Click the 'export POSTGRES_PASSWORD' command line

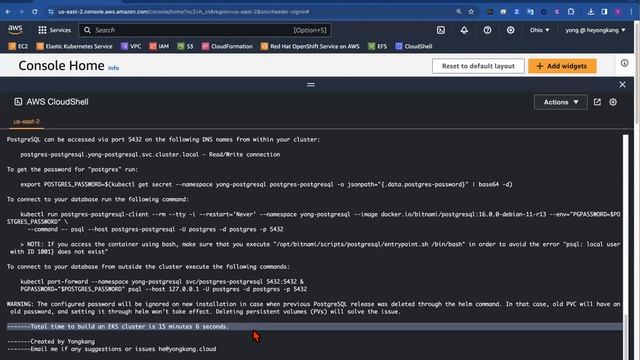pos(266,184)
